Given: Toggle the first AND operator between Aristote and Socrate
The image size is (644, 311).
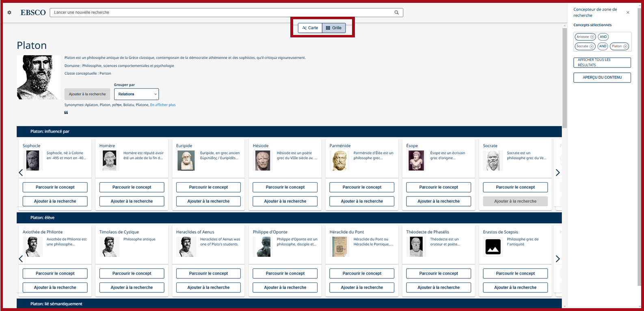Looking at the screenshot, I should [x=603, y=37].
